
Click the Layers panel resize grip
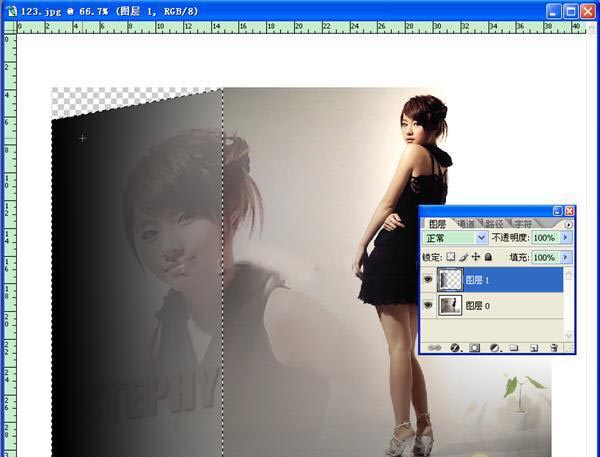tap(570, 348)
